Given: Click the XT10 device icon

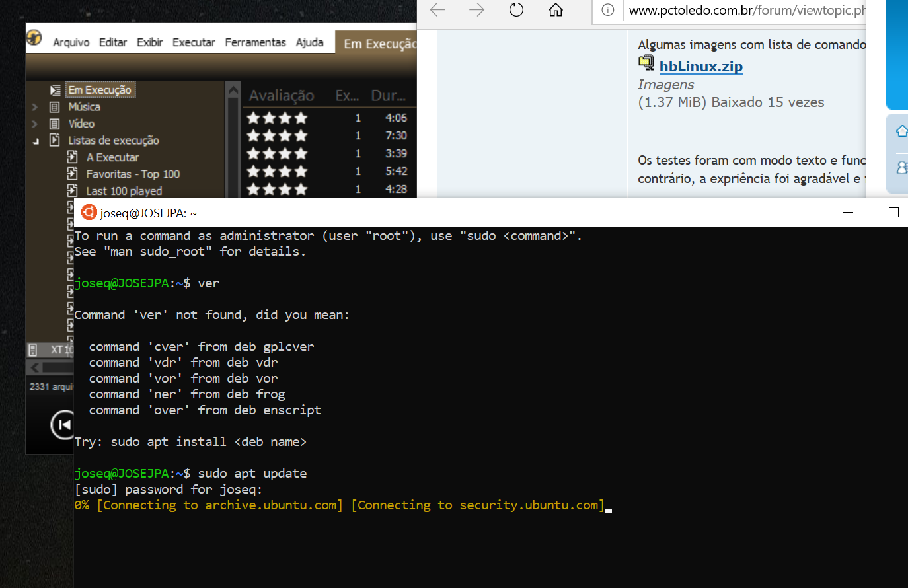Looking at the screenshot, I should (33, 349).
